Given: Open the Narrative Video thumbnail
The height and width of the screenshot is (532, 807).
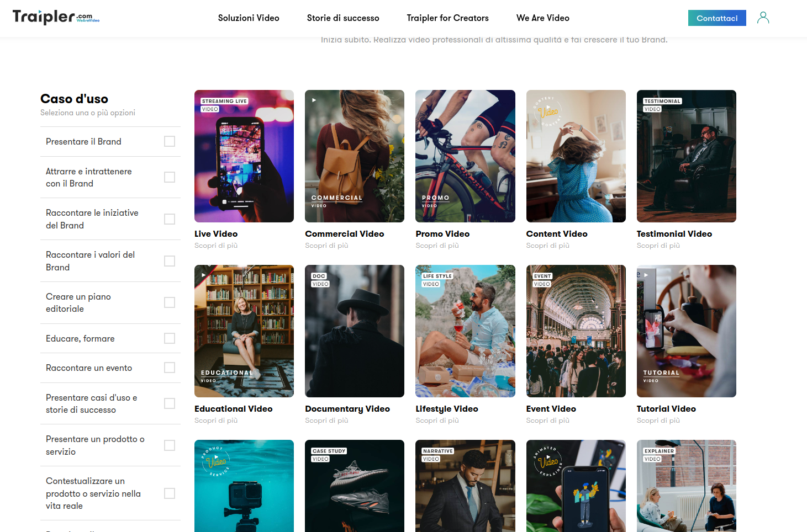Looking at the screenshot, I should coord(465,486).
